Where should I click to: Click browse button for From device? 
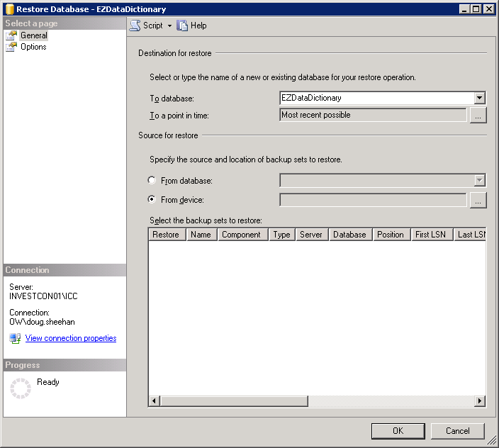tap(478, 201)
